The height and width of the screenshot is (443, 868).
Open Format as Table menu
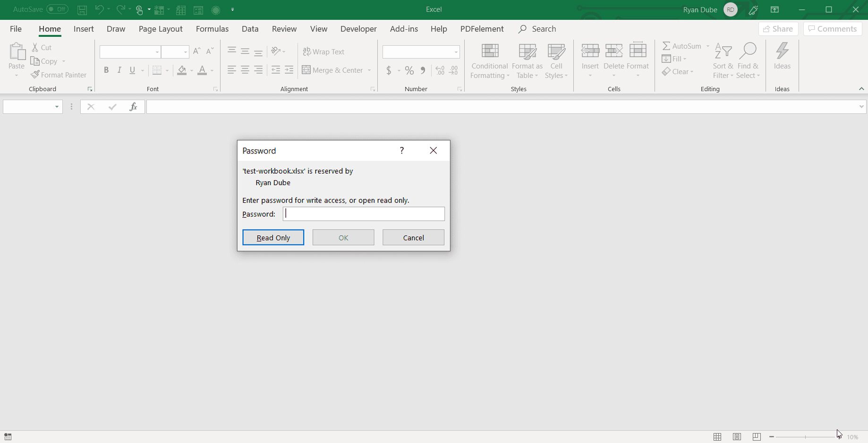(527, 61)
